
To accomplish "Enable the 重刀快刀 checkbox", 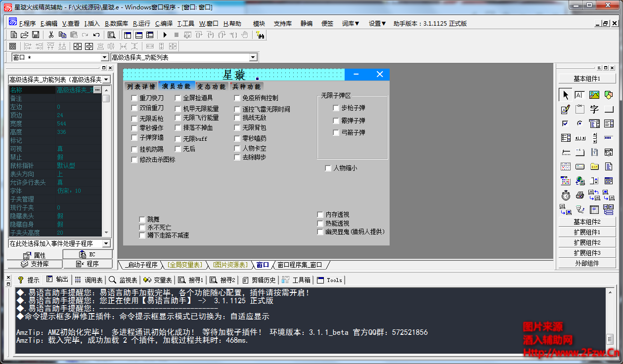I will coord(134,98).
